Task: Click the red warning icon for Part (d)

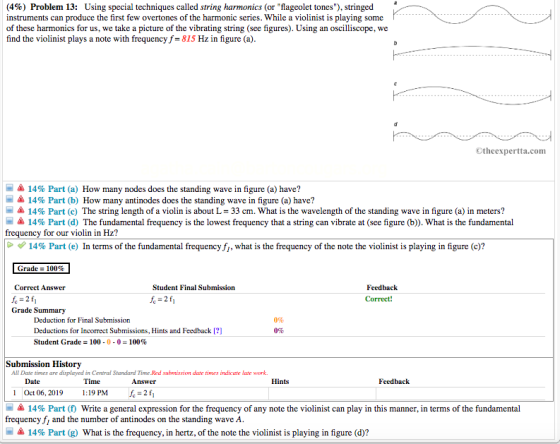Action: tap(21, 221)
